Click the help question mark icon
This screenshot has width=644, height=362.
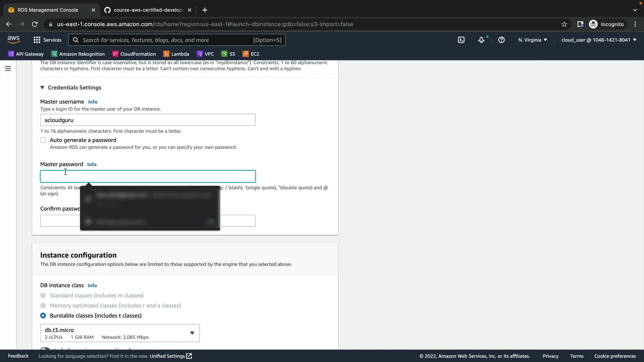(501, 40)
